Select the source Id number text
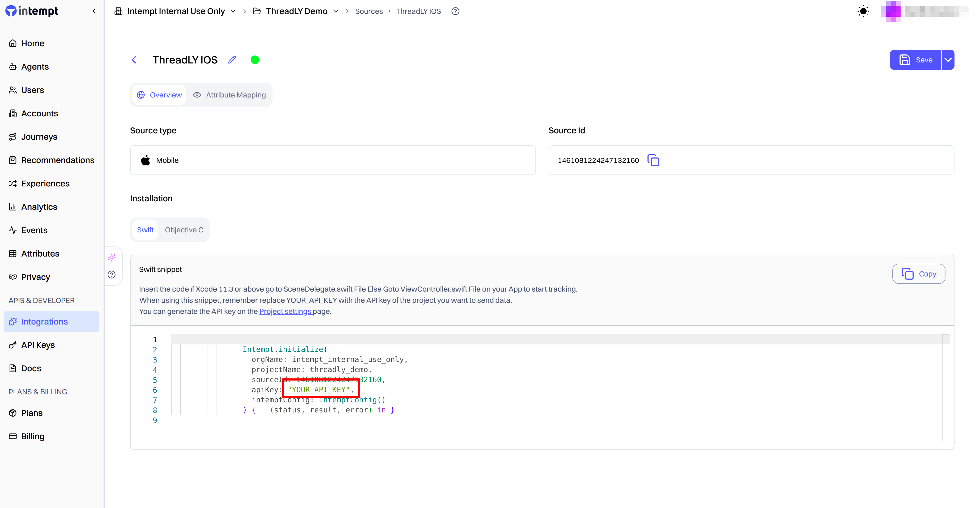This screenshot has height=508, width=980. 598,160
